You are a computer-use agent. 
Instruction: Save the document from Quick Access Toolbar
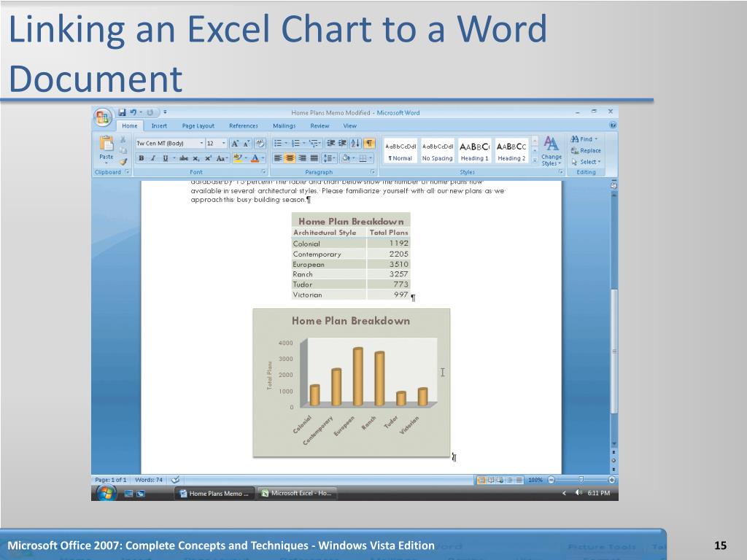pyautogui.click(x=122, y=112)
